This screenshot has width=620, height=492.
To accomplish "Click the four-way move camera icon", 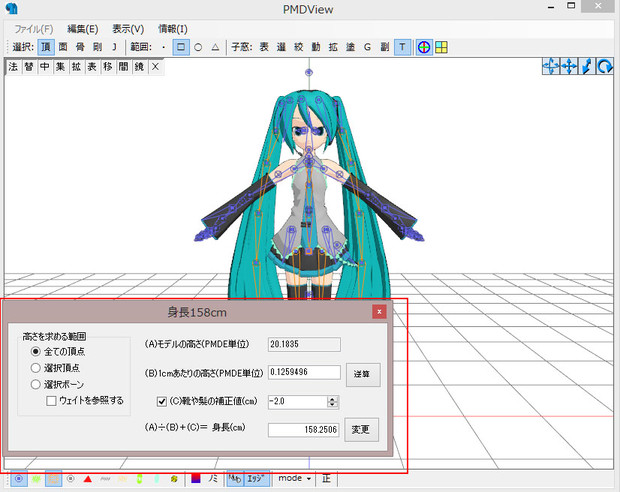I will (x=569, y=66).
